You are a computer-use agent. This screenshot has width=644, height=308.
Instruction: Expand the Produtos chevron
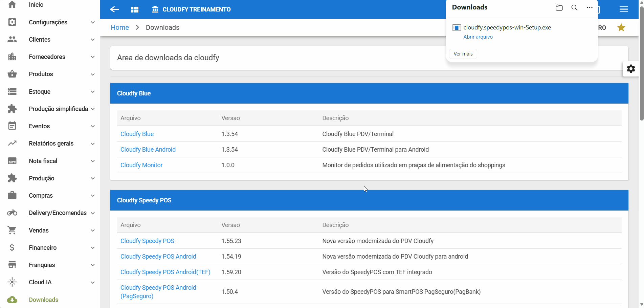tap(93, 74)
